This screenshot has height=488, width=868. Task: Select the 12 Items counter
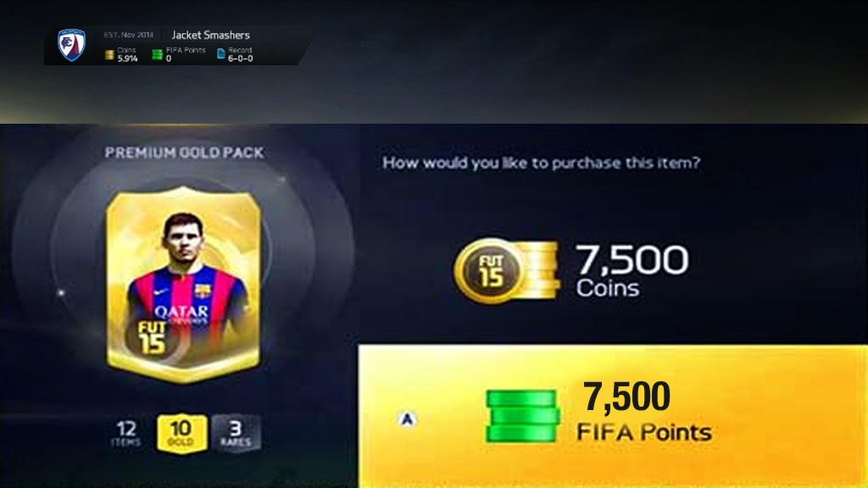coord(127,433)
